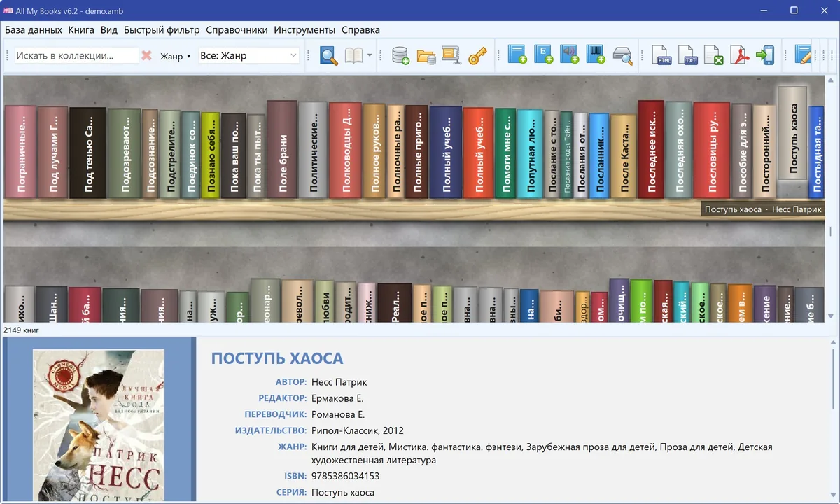Select the 'Подозревают...' book spine
840x504 pixels.
[125, 153]
